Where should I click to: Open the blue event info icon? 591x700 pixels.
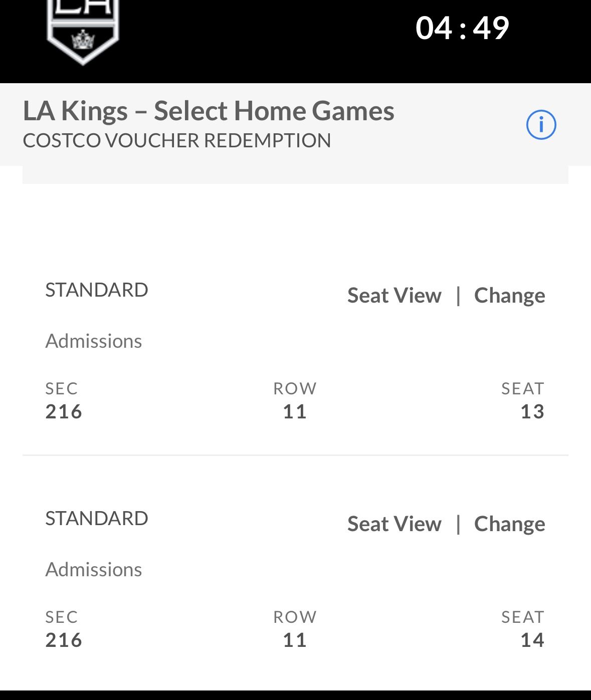tap(541, 125)
